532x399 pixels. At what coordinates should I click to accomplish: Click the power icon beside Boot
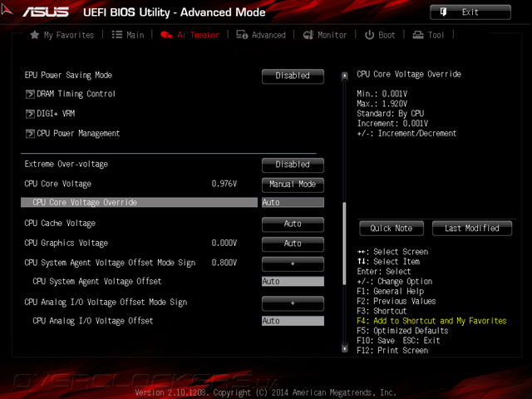(369, 35)
